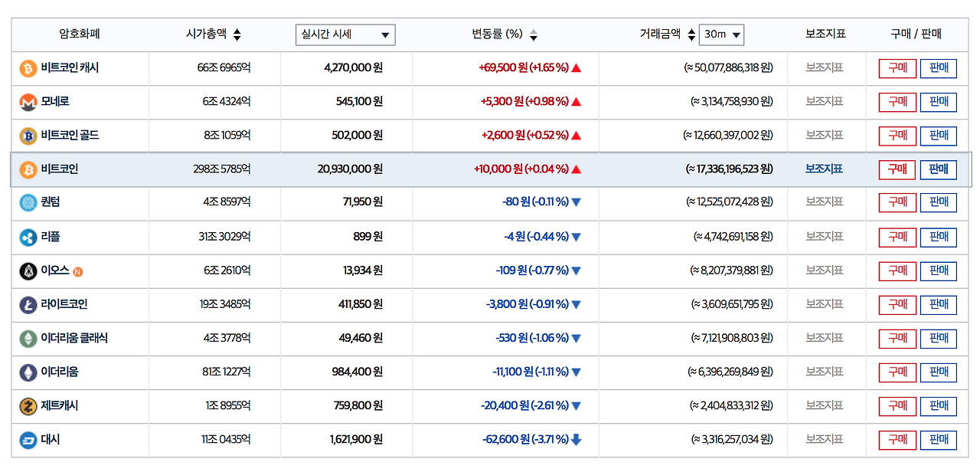Image resolution: width=980 pixels, height=472 pixels.
Task: Open 보조지표 for 비트코인 캐시
Action: (x=825, y=67)
